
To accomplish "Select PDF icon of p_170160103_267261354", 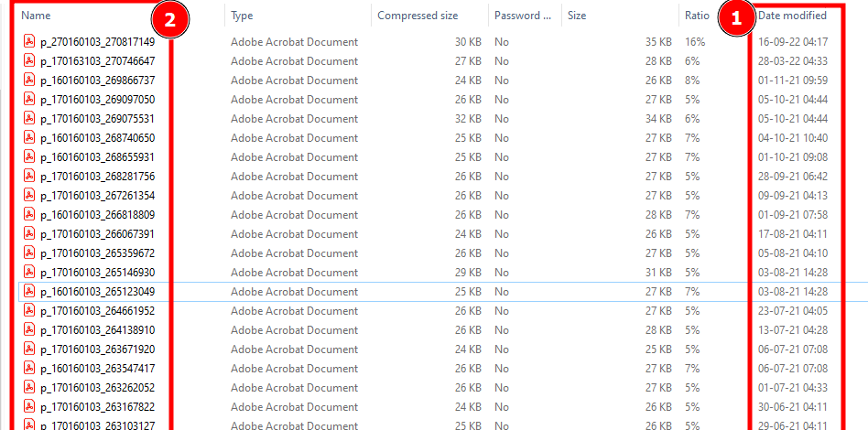I will [29, 196].
